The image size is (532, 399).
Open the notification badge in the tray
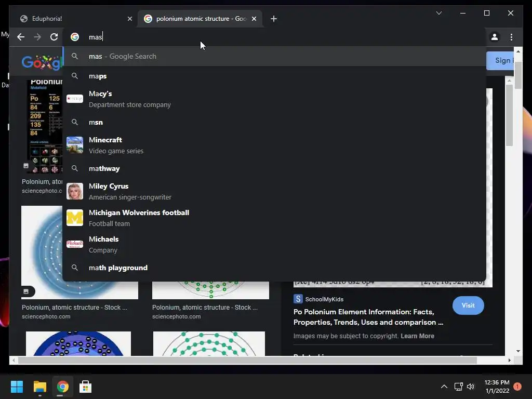point(517,387)
